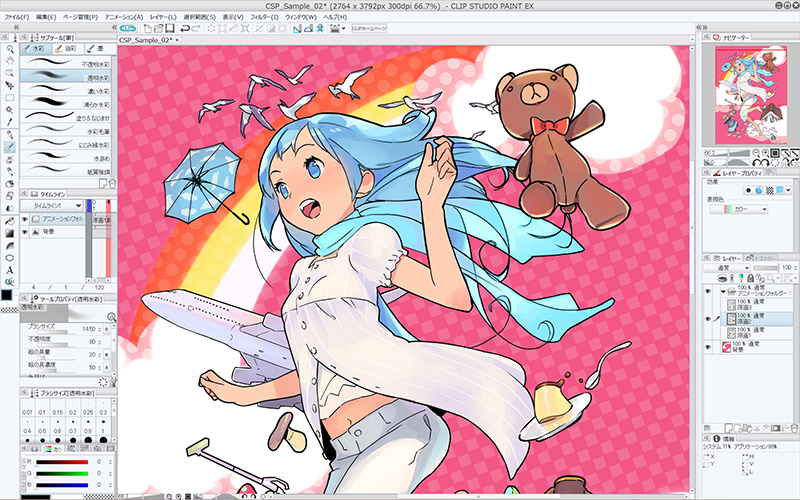The height and width of the screenshot is (500, 800).
Task: Select the Text tool (A icon)
Action: pyautogui.click(x=9, y=270)
